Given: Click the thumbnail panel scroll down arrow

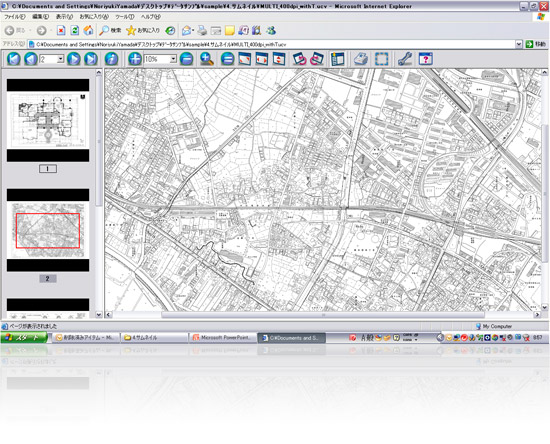Looking at the screenshot, I should click(x=99, y=315).
